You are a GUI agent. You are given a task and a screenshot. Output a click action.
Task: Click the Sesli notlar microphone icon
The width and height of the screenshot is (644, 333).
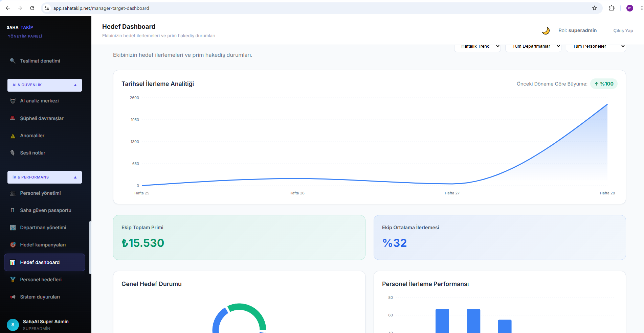pos(13,153)
